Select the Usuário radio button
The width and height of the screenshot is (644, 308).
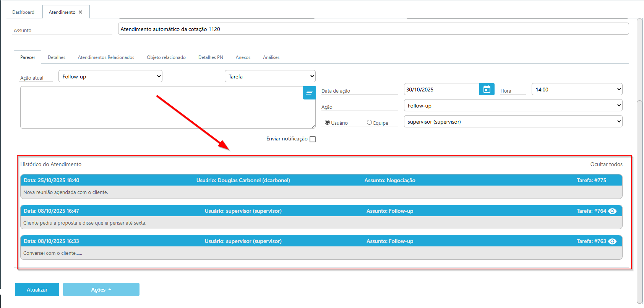pos(327,122)
